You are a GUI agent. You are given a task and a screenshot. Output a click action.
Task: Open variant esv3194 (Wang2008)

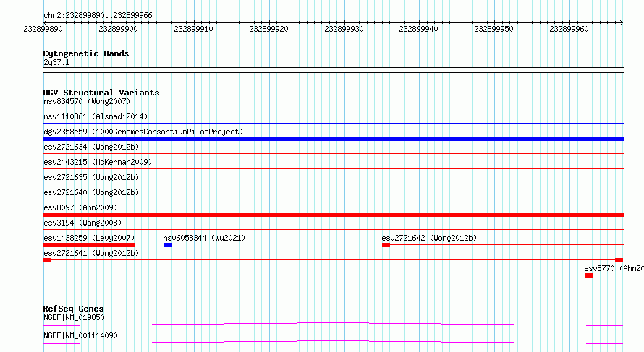coord(82,223)
